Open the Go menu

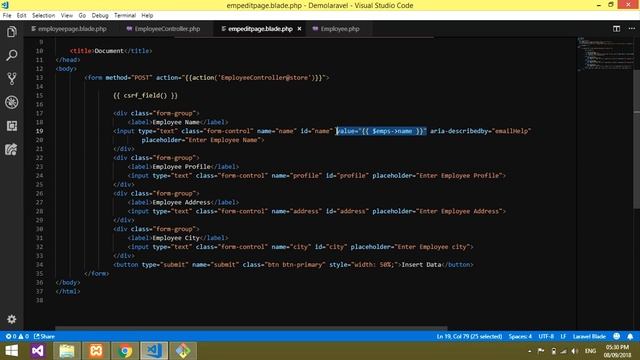82,16
